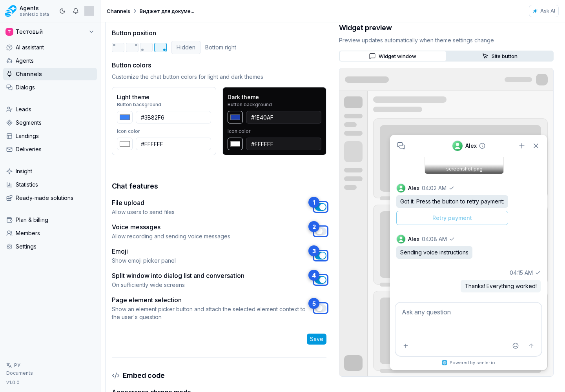Open Powered by senler.io link
Image resolution: width=565 pixels, height=392 pixels.
(468, 363)
